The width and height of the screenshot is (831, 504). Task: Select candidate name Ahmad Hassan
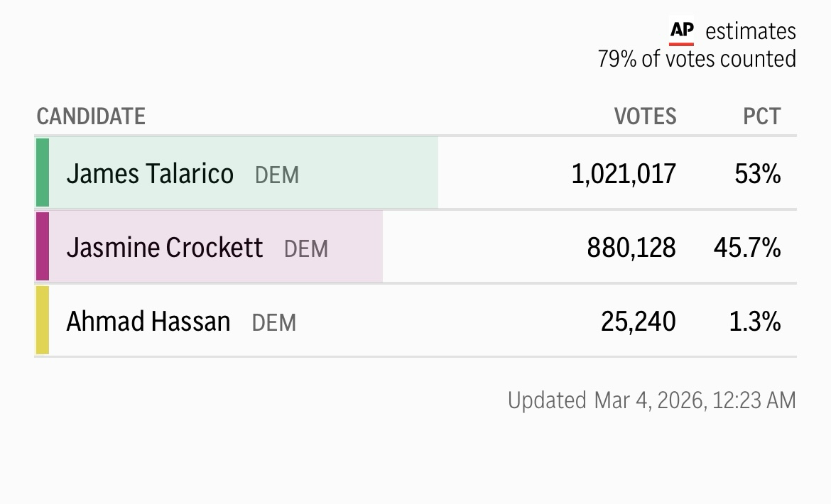(x=148, y=322)
